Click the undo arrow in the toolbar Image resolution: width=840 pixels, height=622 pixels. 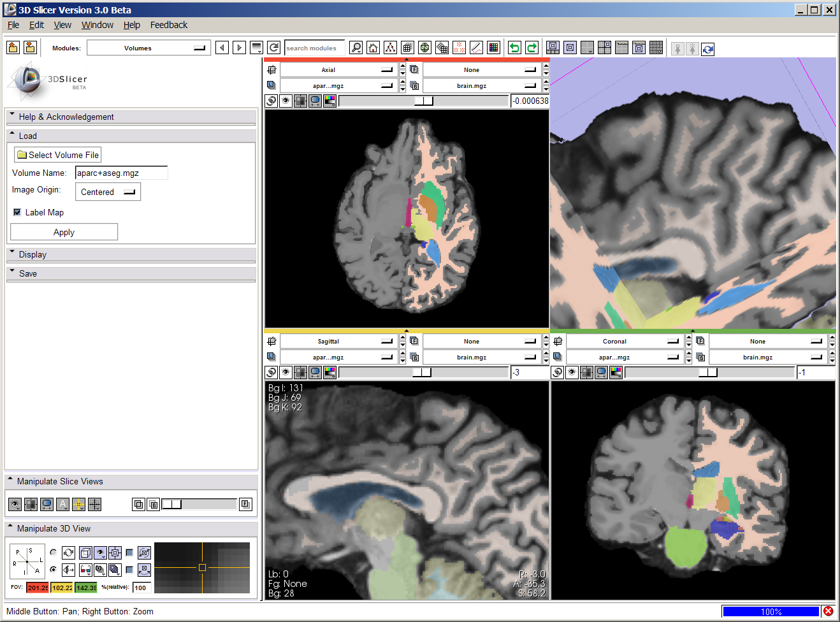pos(514,48)
